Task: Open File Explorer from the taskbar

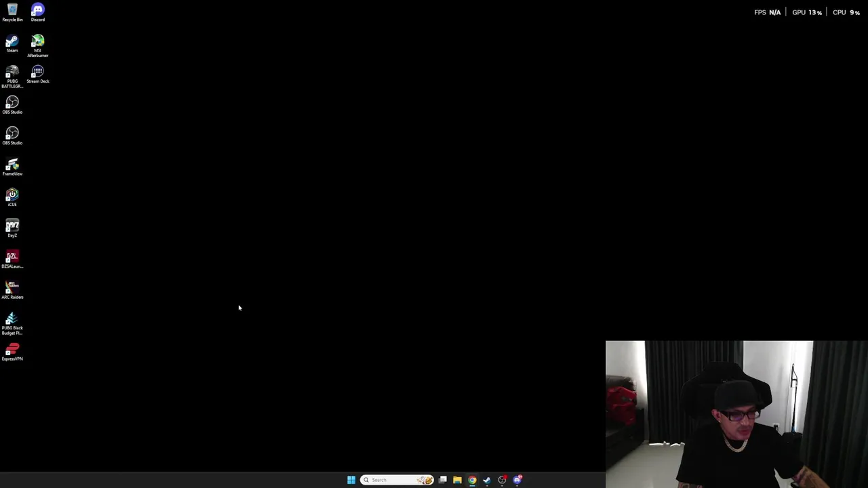Action: pos(457,480)
